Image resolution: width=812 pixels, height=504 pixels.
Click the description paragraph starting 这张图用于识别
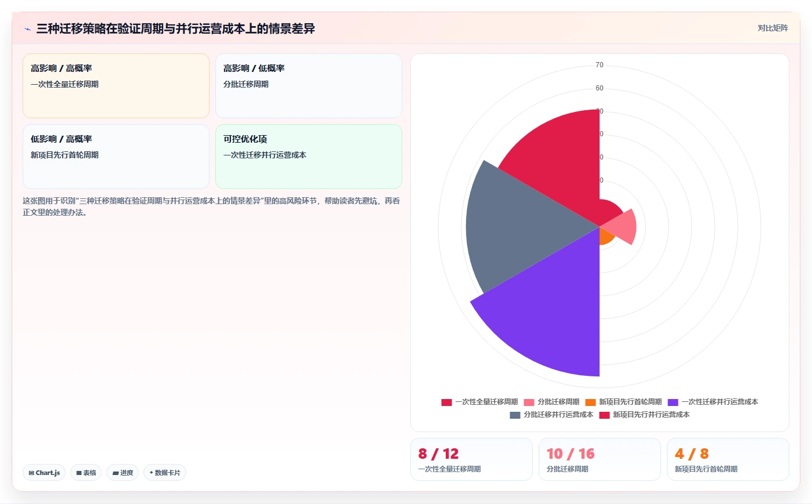point(211,206)
